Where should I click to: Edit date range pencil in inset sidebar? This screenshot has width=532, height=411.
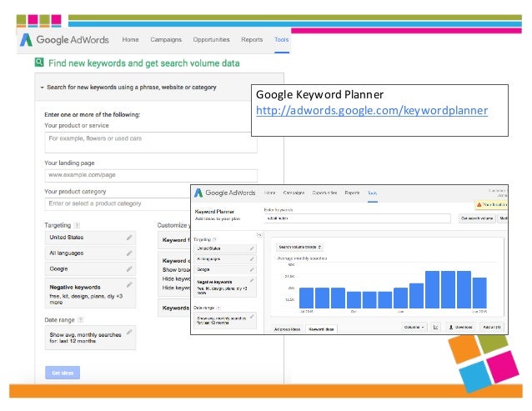252,317
